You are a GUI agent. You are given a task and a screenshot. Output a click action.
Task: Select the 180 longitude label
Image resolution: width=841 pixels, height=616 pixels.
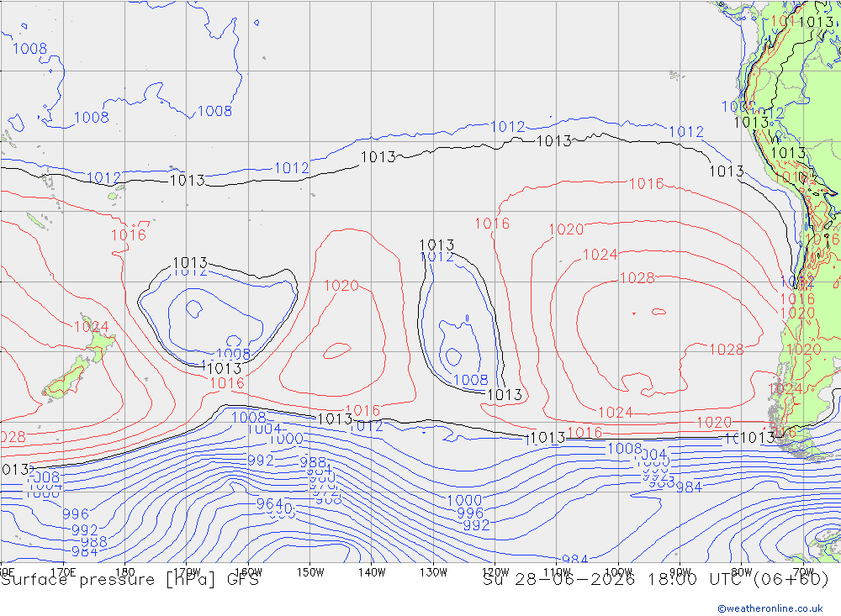pyautogui.click(x=125, y=572)
